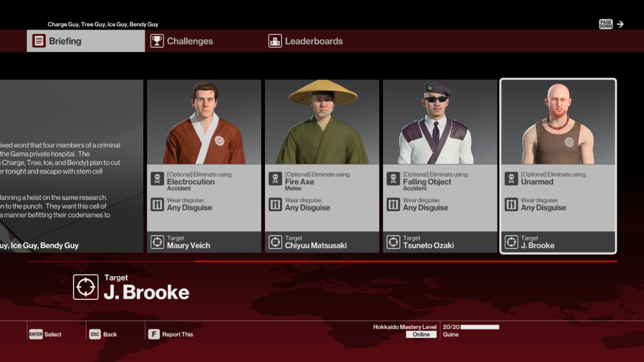Click the crosshair icon beside Tsuneto Ozaki

pos(393,242)
